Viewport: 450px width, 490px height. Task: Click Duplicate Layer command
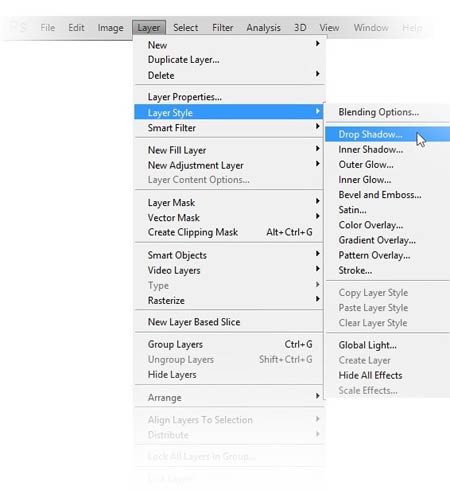tap(229, 60)
